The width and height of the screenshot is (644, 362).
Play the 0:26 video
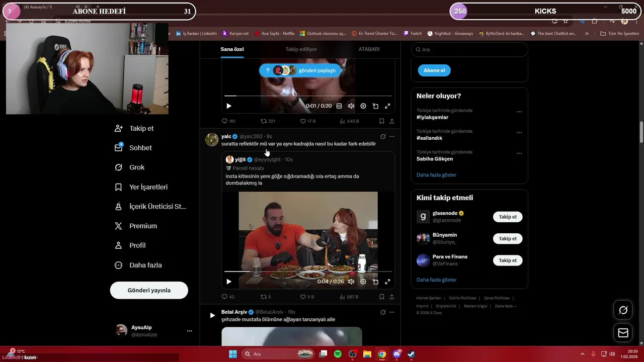[229, 282]
